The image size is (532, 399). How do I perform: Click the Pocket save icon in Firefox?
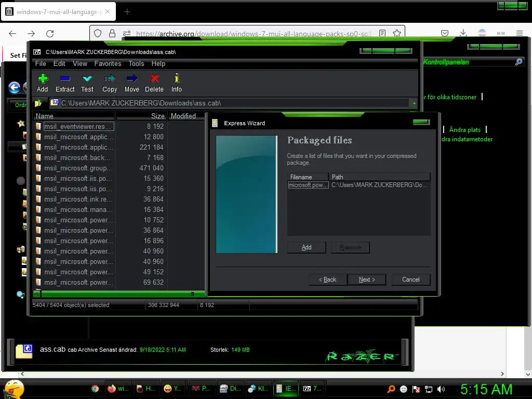click(x=445, y=33)
